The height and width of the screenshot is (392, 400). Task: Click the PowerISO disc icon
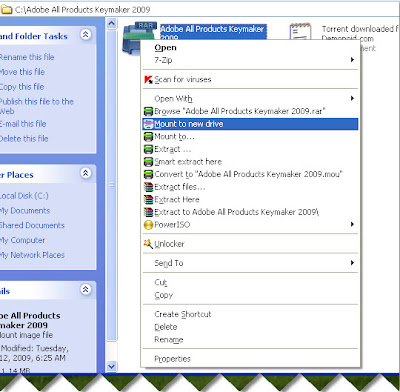coord(148,225)
